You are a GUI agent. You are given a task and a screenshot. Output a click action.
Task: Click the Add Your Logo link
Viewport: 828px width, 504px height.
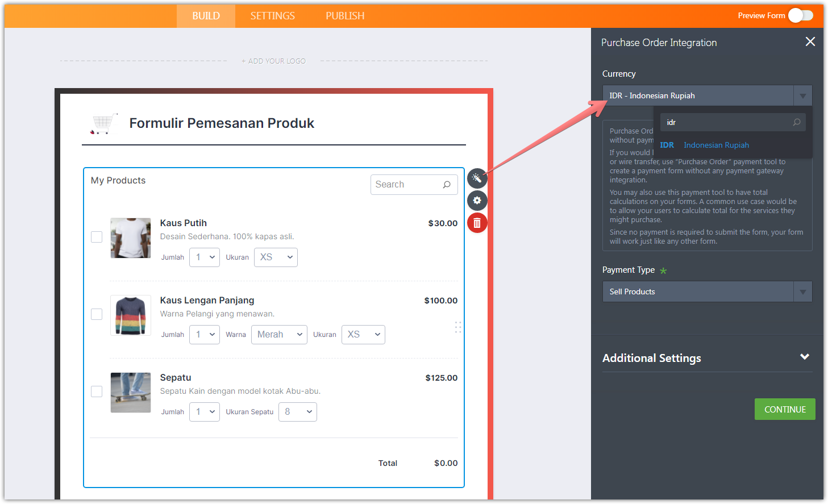pyautogui.click(x=274, y=61)
